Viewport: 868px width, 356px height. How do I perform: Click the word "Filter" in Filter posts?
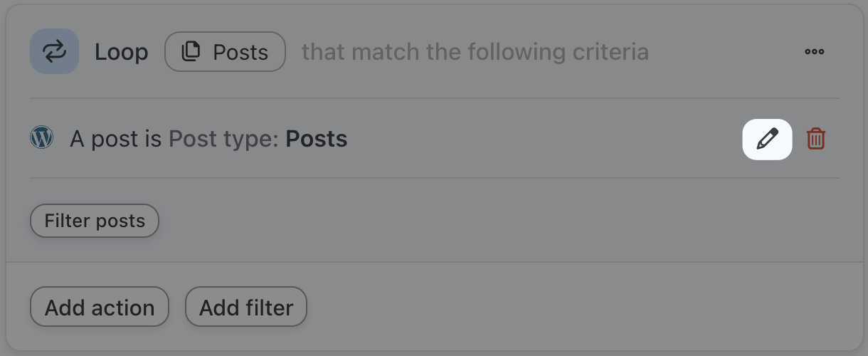(67, 221)
